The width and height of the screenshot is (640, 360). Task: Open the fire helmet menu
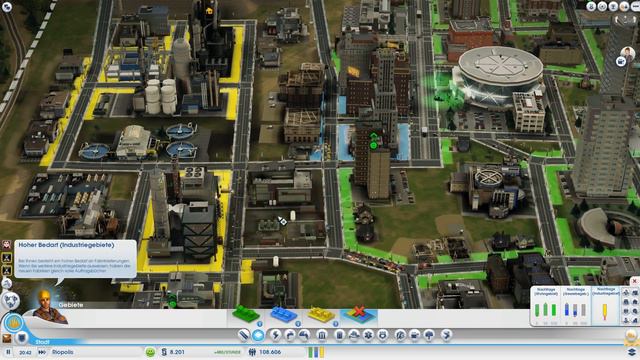(353, 335)
